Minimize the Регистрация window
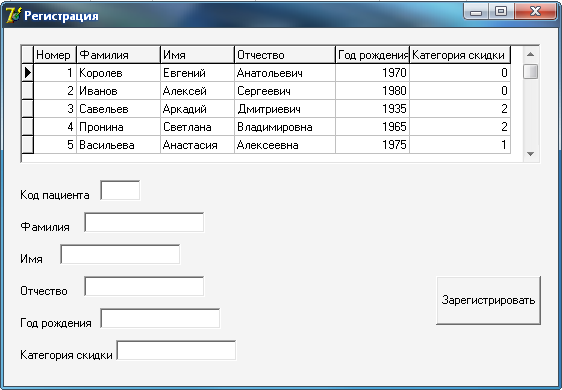 pyautogui.click(x=476, y=11)
